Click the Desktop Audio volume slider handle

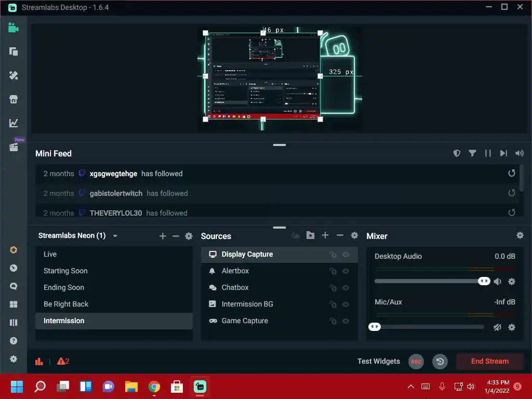click(484, 281)
